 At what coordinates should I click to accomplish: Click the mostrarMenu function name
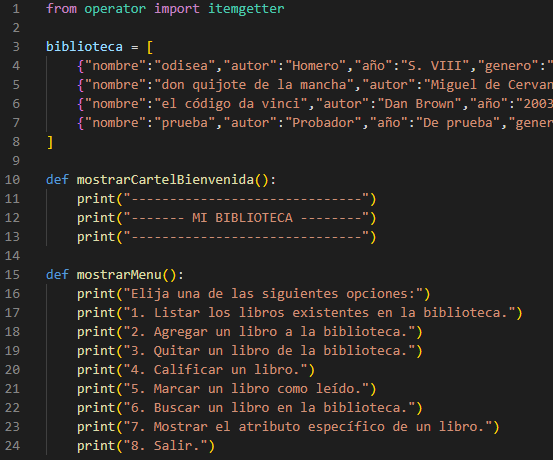pos(119,275)
